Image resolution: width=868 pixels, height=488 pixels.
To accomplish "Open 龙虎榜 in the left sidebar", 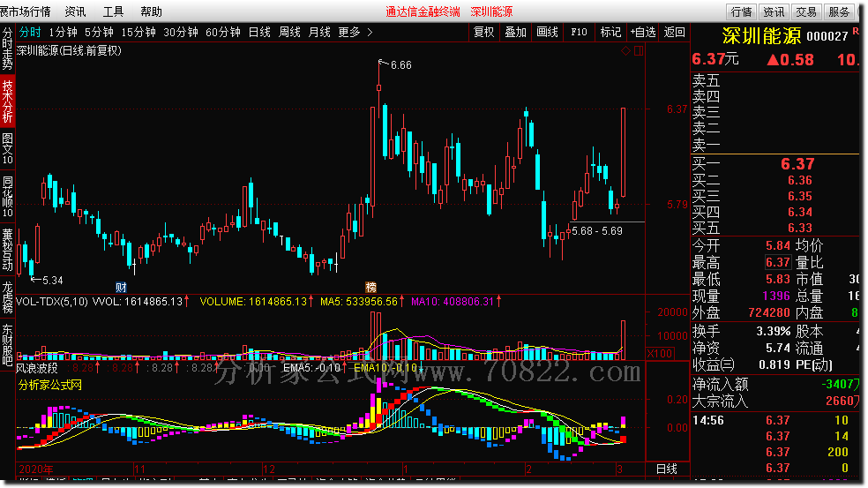I will (7, 297).
